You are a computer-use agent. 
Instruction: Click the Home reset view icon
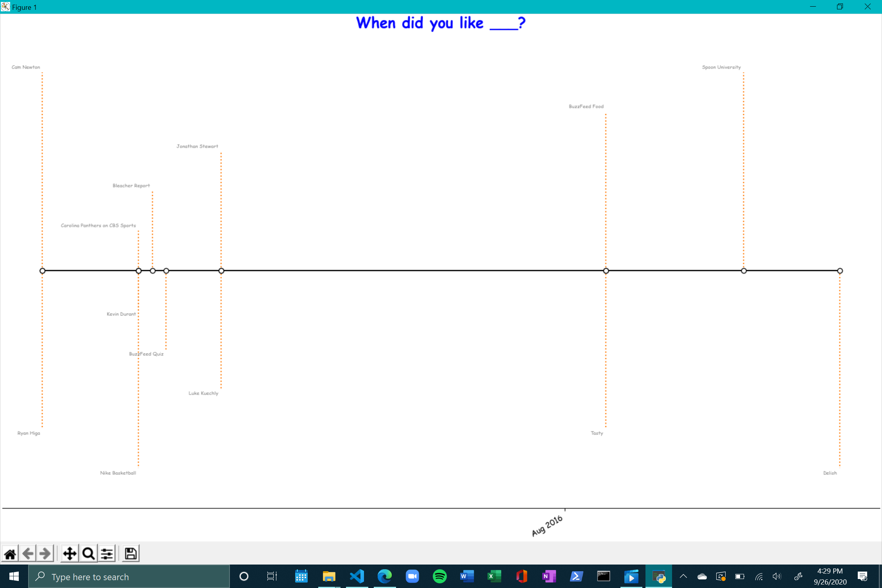click(x=10, y=554)
